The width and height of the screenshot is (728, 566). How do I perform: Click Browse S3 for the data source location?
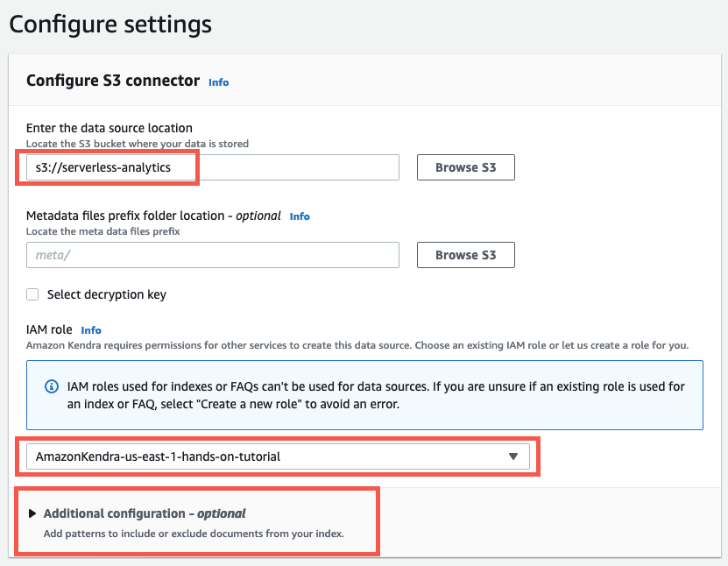[465, 166]
